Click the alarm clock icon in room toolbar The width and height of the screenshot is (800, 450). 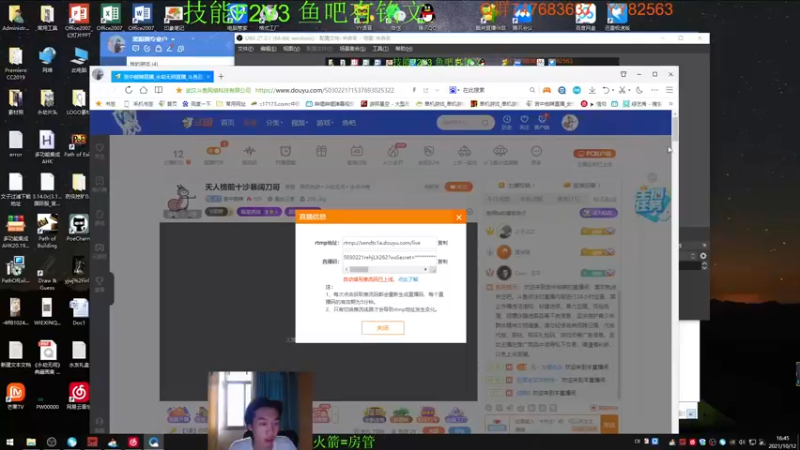(x=286, y=151)
